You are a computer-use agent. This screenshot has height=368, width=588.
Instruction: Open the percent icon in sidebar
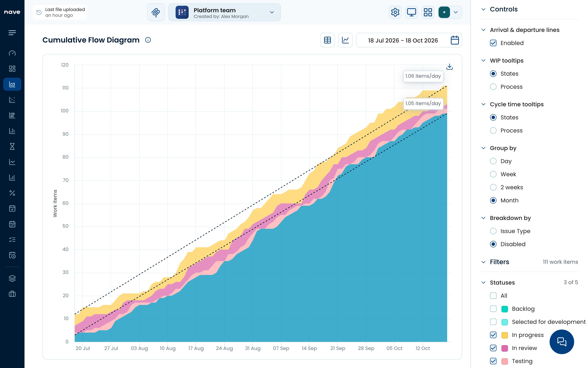(12, 193)
